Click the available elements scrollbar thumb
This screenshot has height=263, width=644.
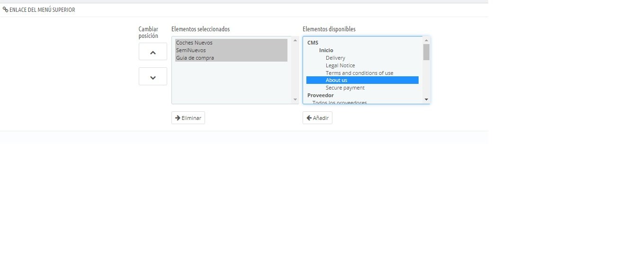pos(426,52)
